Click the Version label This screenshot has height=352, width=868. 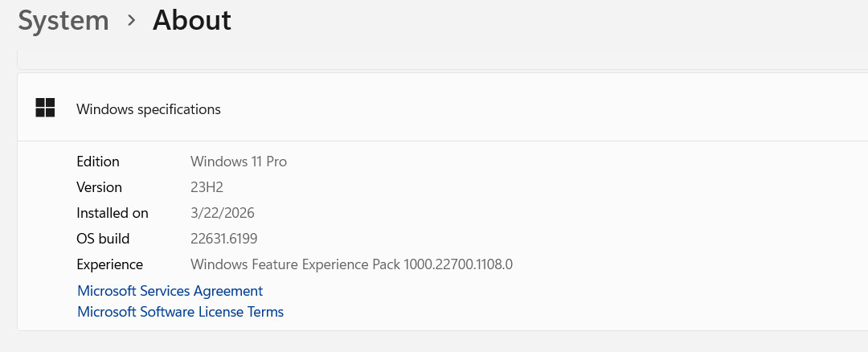tap(99, 187)
